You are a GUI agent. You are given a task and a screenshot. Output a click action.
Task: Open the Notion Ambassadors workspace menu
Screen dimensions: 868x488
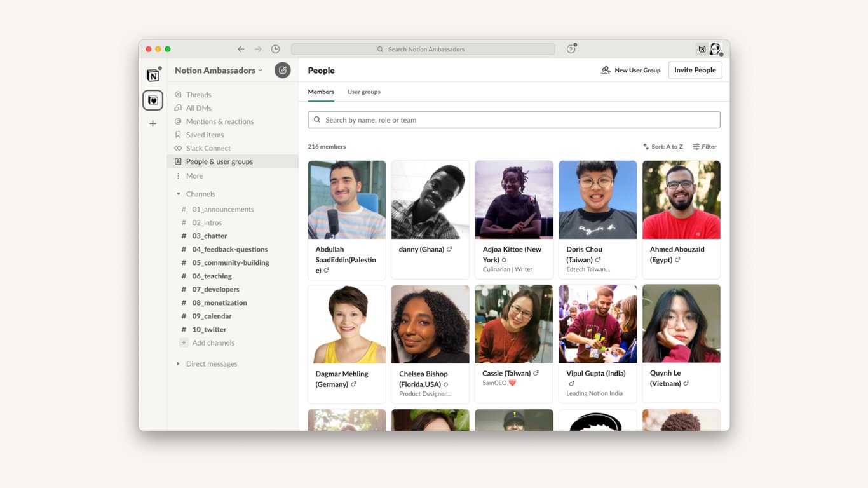tap(217, 70)
